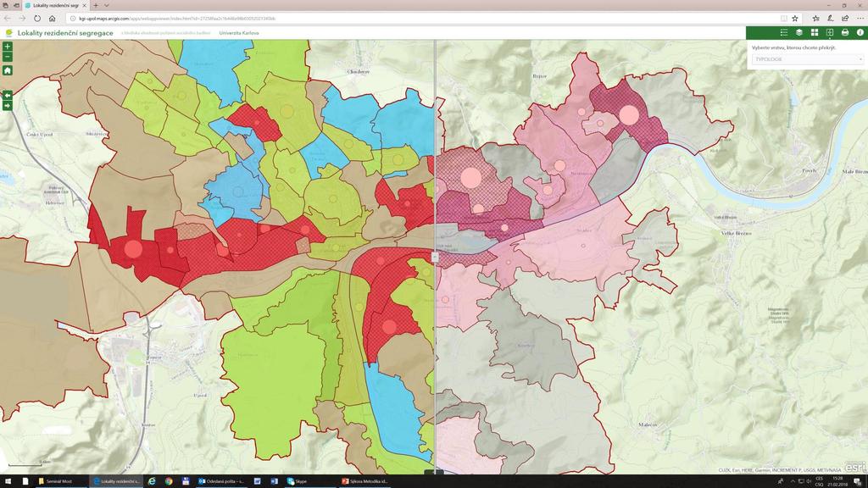The width and height of the screenshot is (868, 488).
Task: Return map to default home extent
Action: point(7,70)
